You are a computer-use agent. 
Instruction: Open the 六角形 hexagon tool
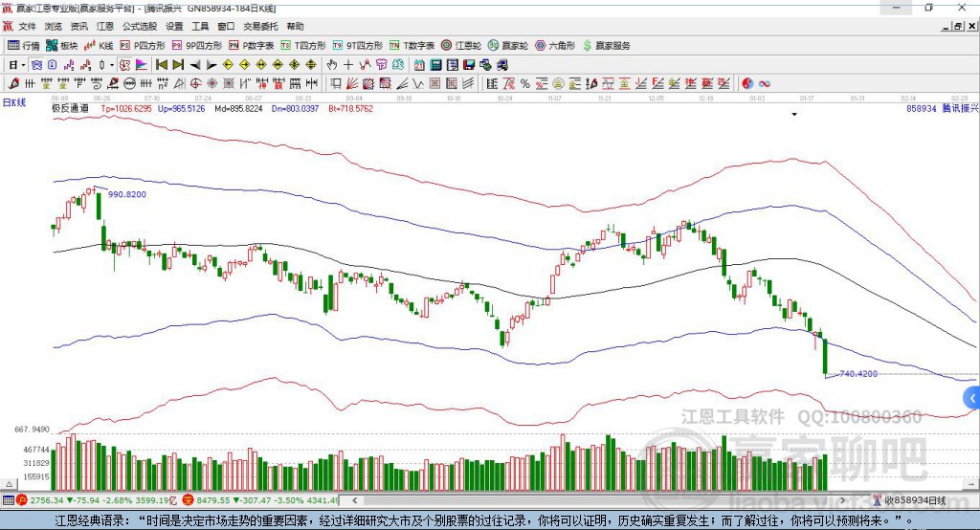pyautogui.click(x=555, y=46)
